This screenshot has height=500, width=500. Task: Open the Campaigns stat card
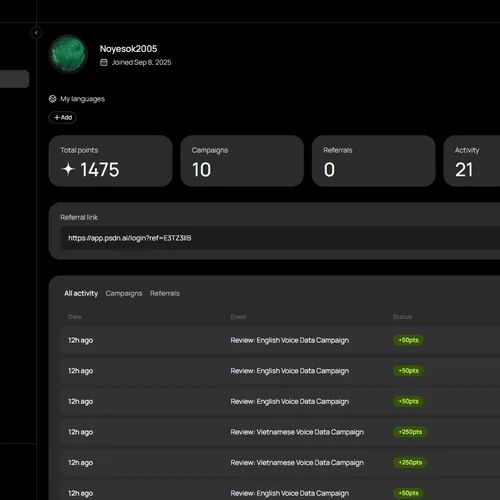tap(242, 161)
